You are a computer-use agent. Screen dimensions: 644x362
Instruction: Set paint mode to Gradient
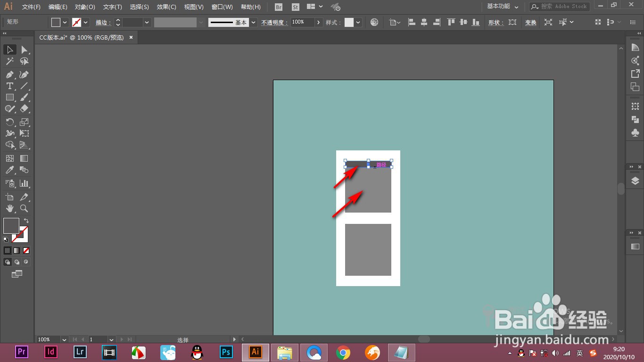(17, 251)
